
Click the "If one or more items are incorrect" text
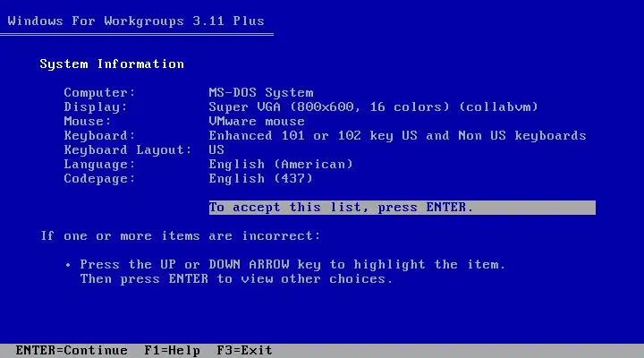[x=181, y=236]
